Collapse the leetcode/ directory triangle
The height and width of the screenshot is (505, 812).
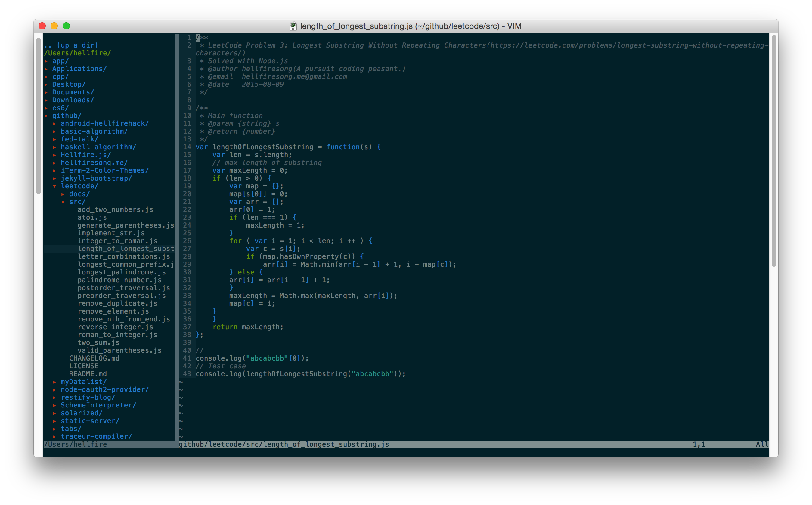coord(54,186)
